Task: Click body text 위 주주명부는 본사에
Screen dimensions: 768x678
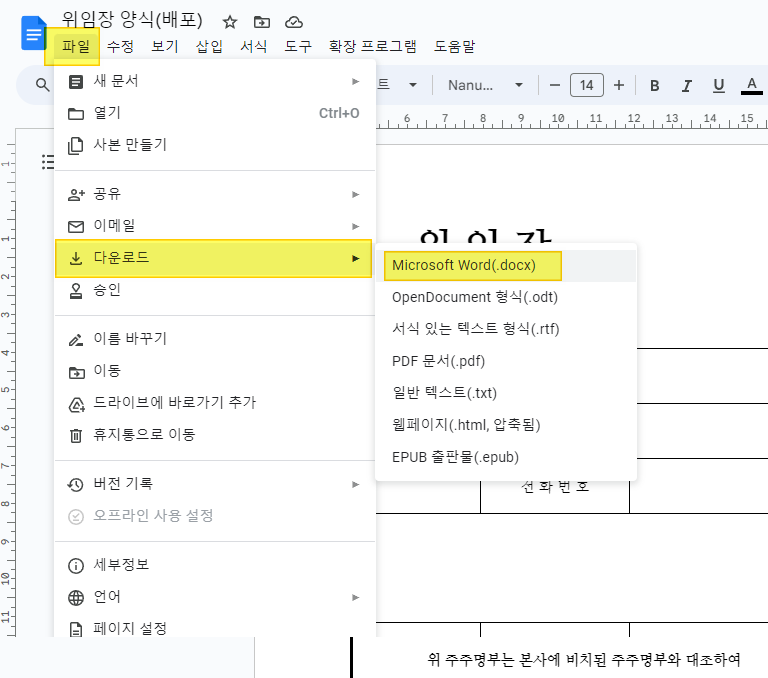Action: pos(494,659)
